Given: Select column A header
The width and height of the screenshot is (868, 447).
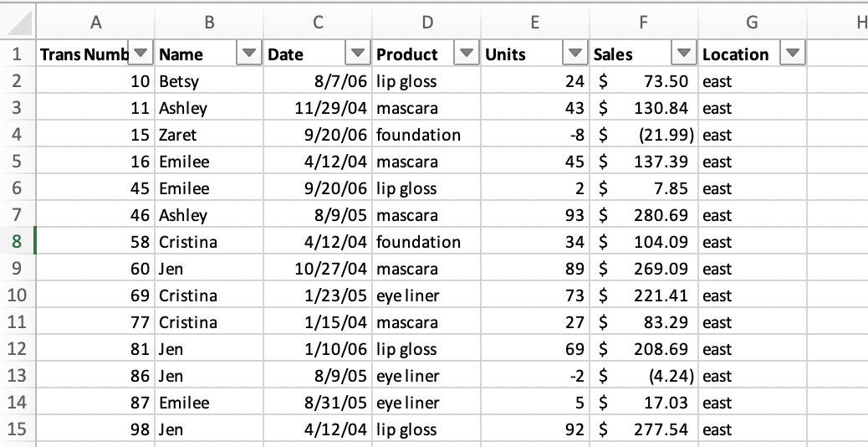Looking at the screenshot, I should 95,23.
